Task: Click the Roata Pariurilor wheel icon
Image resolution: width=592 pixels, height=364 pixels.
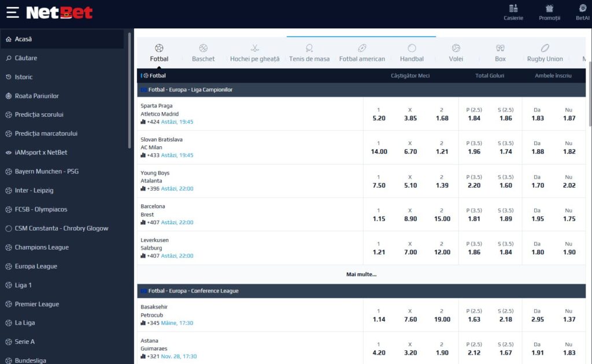Action: pos(9,96)
